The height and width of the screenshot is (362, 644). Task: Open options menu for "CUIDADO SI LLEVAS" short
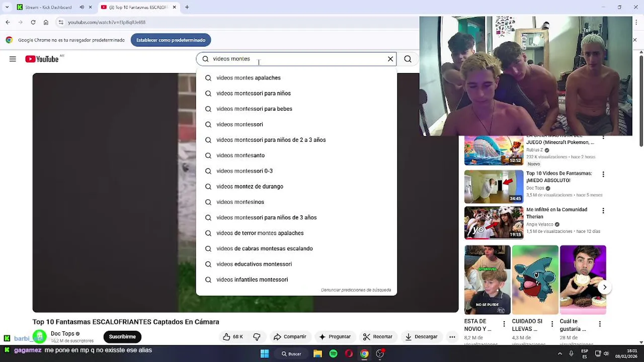(x=552, y=324)
